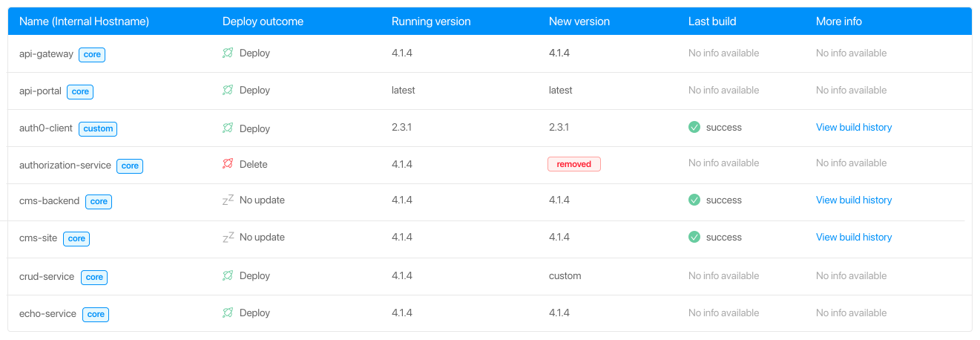Click the green success checkmark for cms-backend

click(x=694, y=200)
